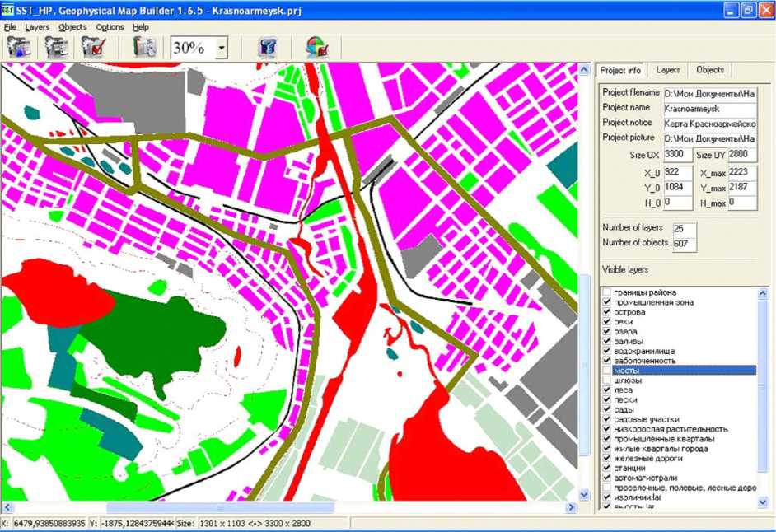Click the map document icon left of zoom box
The height and width of the screenshot is (532, 776).
[x=143, y=47]
